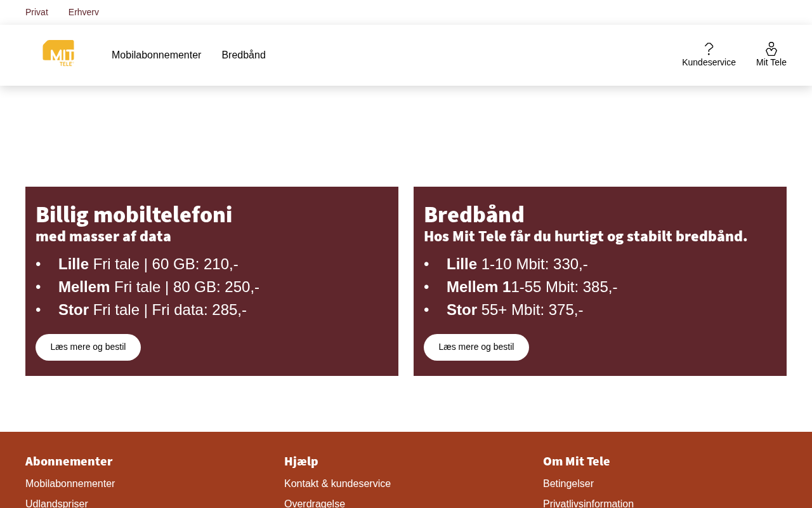
Task: Open the footer Mobilabonnementer link
Action: [x=70, y=484]
